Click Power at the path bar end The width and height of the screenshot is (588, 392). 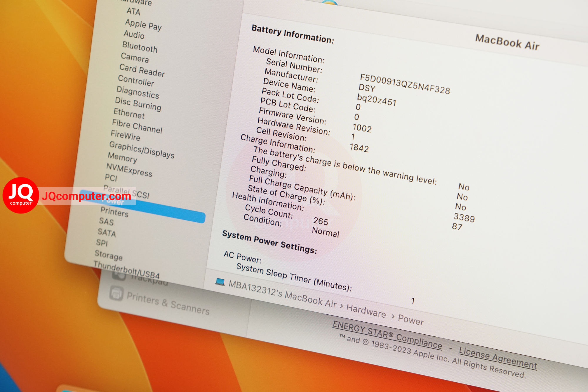pos(411,320)
